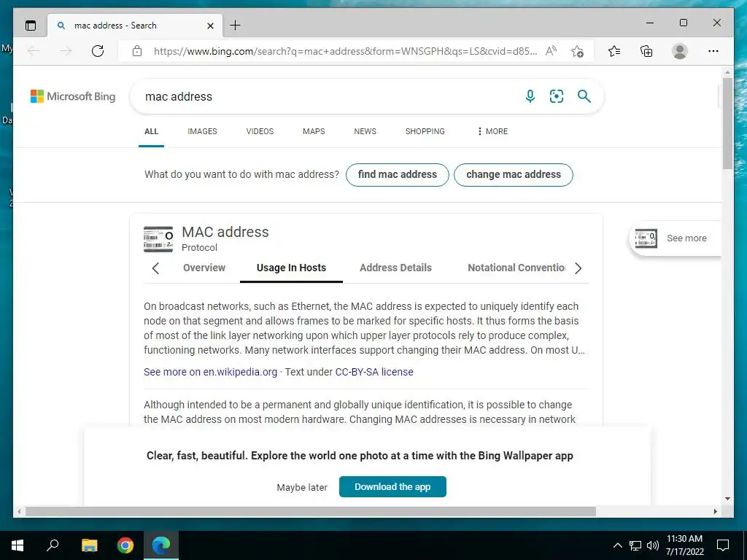
Task: Open the user profile menu
Action: click(x=680, y=51)
